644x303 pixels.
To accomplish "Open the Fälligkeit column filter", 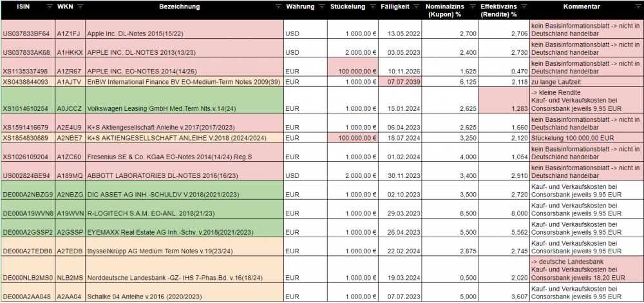I will pyautogui.click(x=416, y=6).
